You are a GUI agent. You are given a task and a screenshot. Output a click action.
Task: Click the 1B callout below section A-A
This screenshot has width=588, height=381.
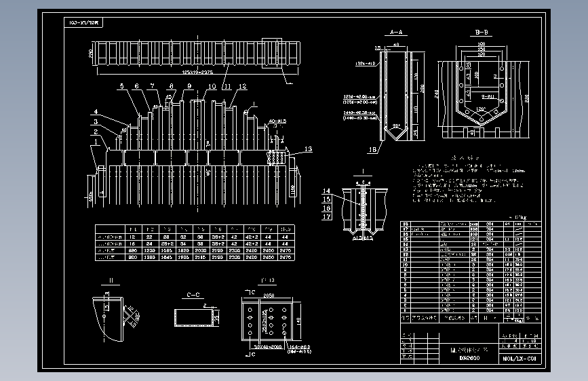372,150
